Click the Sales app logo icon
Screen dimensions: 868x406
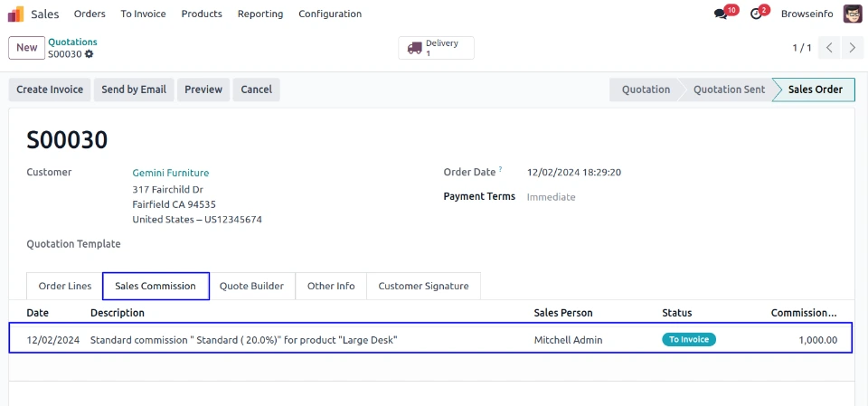[x=16, y=14]
